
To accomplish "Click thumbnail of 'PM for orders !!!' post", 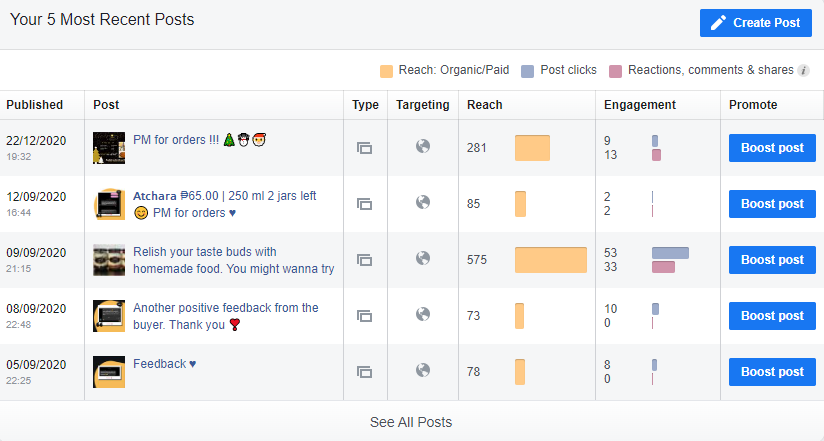I will pyautogui.click(x=109, y=148).
